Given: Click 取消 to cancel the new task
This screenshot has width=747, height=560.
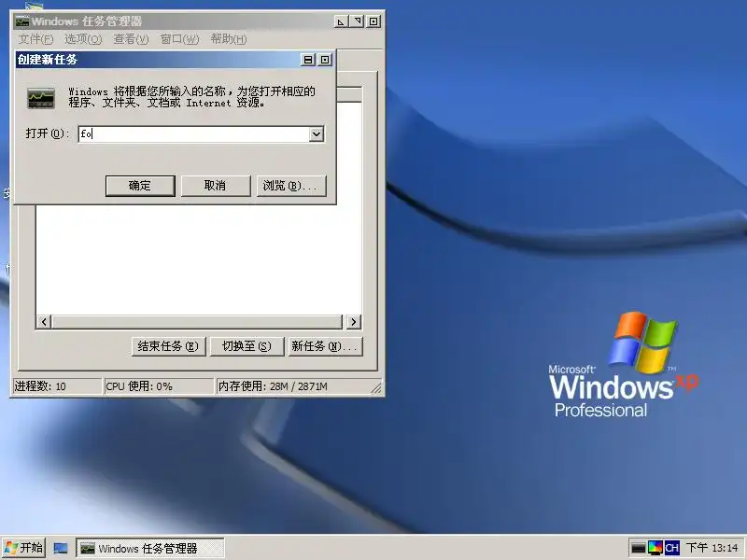Looking at the screenshot, I should tap(216, 186).
